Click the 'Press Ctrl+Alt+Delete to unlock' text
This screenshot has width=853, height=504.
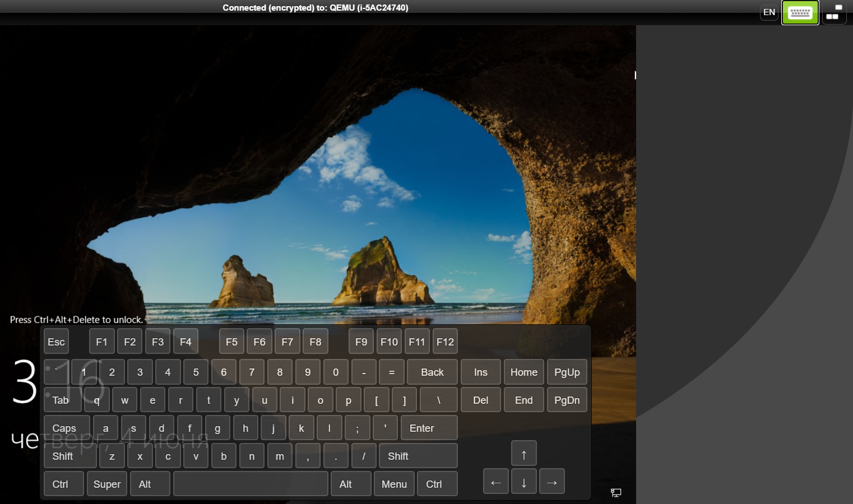[x=77, y=320]
